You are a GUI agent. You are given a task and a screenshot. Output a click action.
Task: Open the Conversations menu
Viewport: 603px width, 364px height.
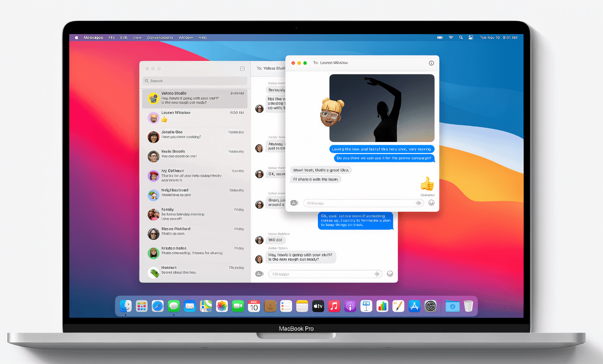click(x=160, y=38)
